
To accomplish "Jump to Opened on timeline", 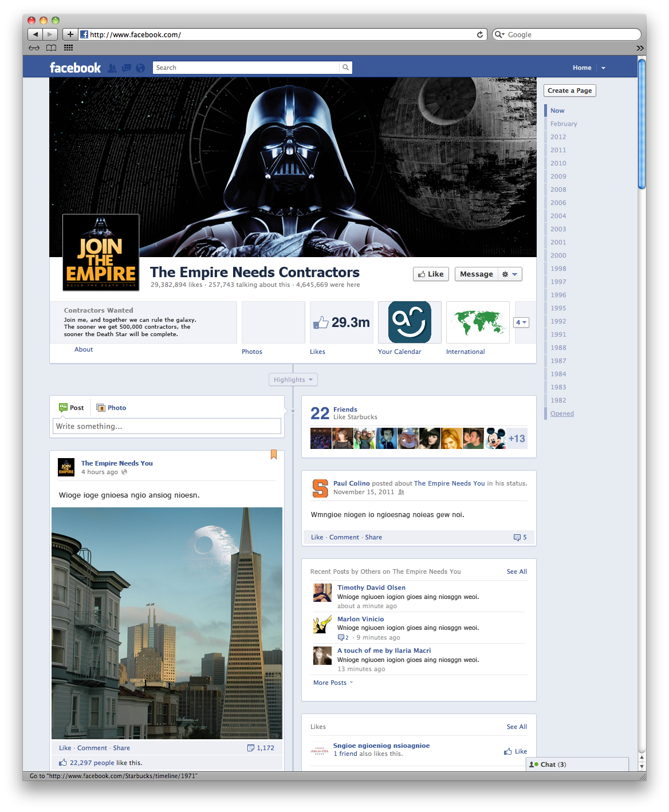I will (562, 413).
